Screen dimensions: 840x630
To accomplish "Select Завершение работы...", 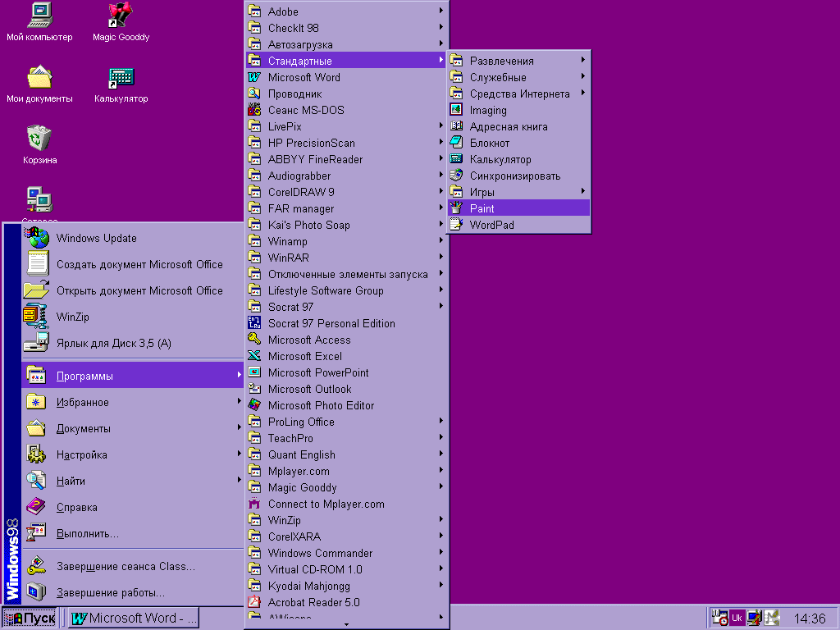I will click(x=133, y=592).
